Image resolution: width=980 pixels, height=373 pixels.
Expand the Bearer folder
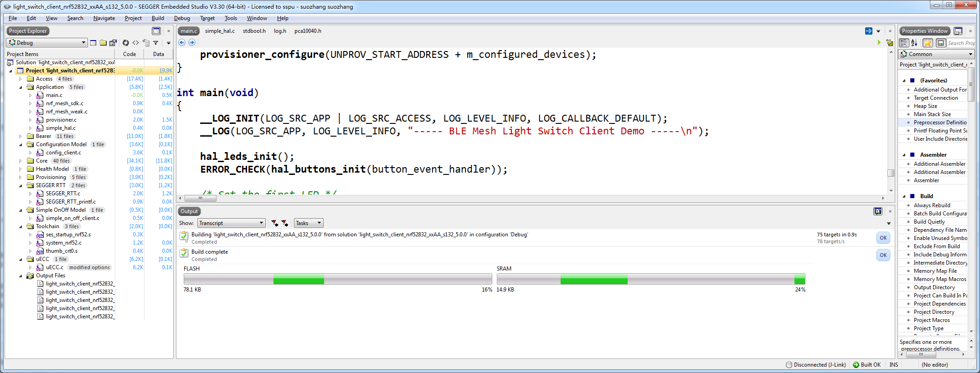click(20, 136)
